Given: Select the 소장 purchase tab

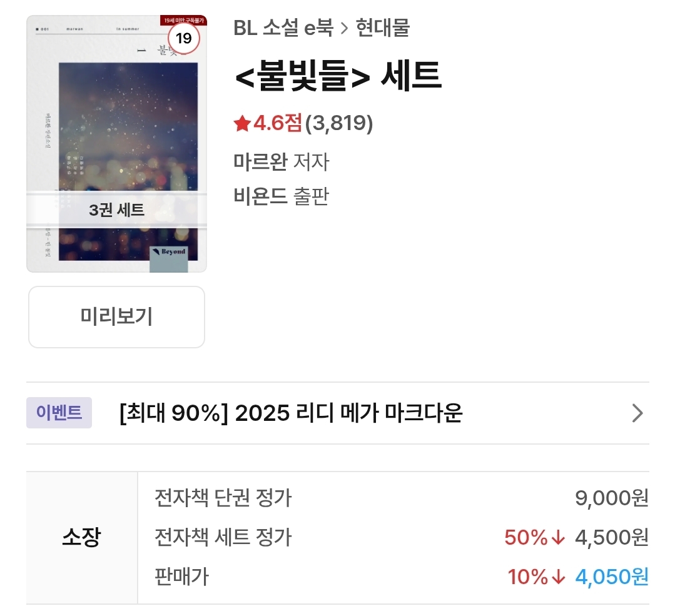Looking at the screenshot, I should point(81,538).
